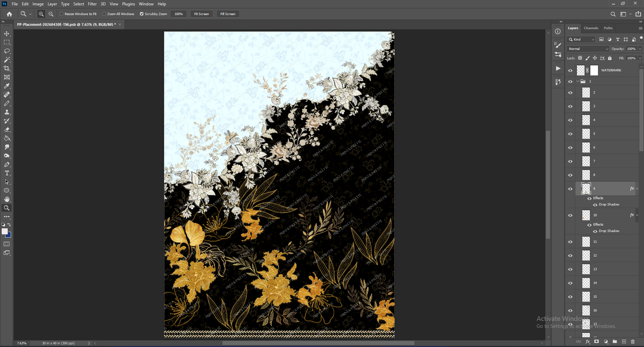Viewport: 644px width, 347px height.
Task: Select the Paint Bucket tool
Action: (x=7, y=138)
